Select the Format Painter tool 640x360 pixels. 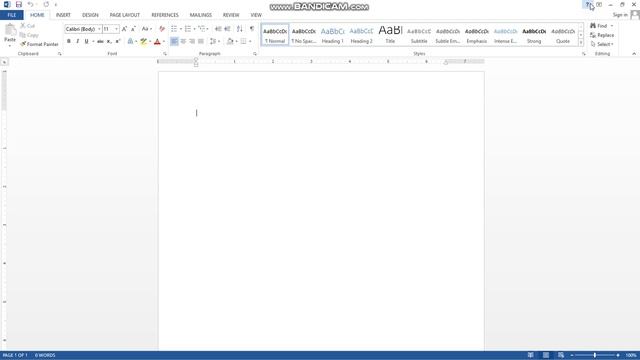tap(39, 44)
